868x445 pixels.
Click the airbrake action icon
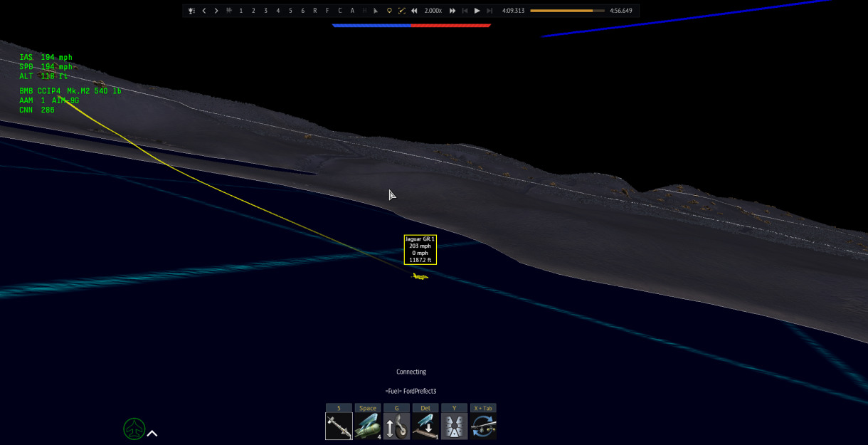454,426
